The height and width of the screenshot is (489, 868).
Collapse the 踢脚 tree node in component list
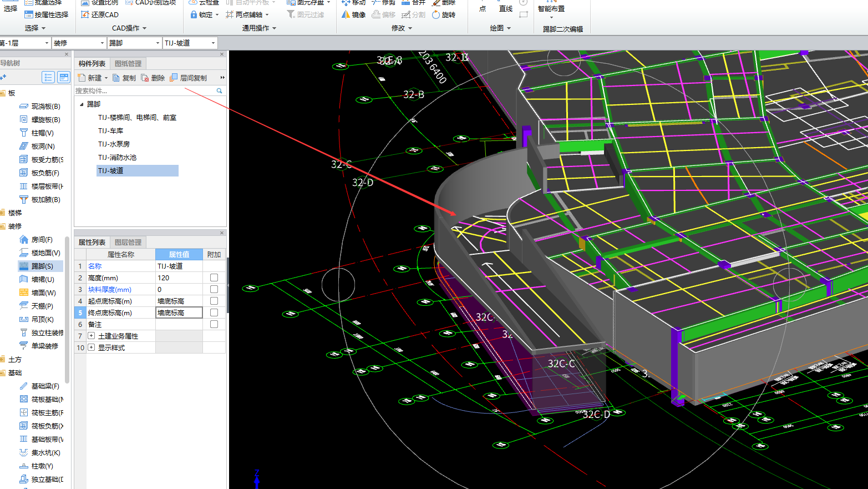point(82,104)
